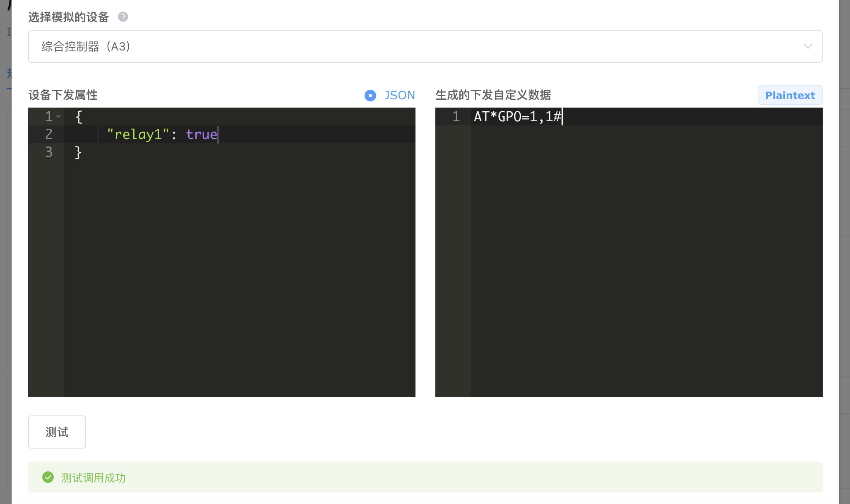Click line number 2 in JSON editor gutter
Screen dimensions: 850x504
49,134
